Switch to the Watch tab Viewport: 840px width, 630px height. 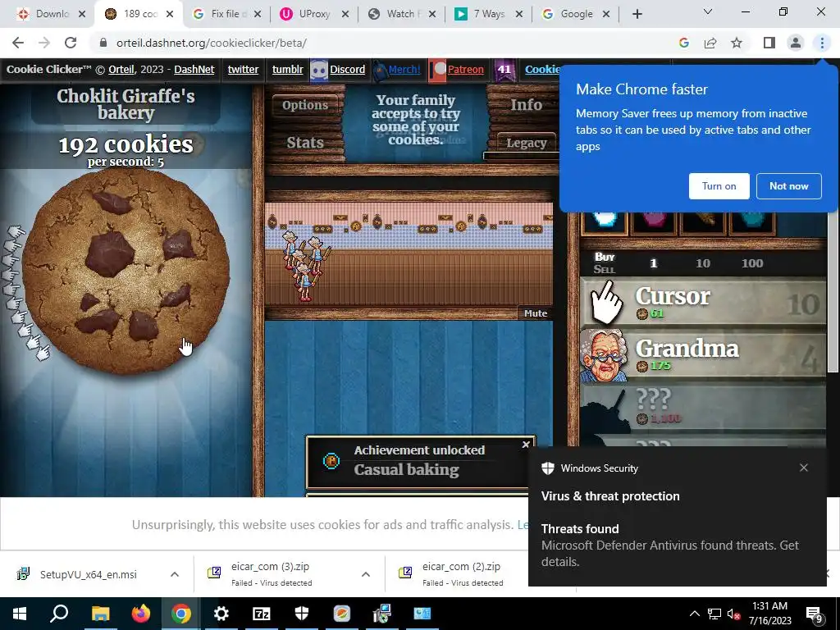(x=402, y=14)
